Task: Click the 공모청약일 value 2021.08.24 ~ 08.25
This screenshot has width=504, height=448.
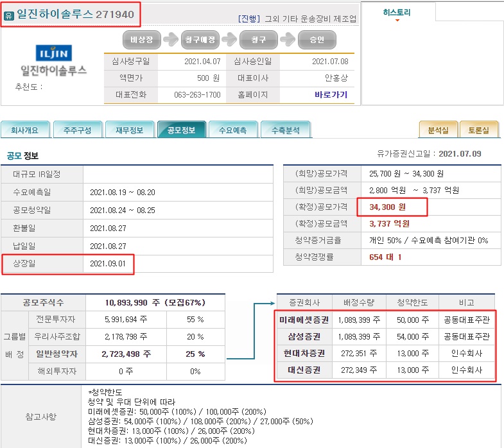Action: [123, 210]
